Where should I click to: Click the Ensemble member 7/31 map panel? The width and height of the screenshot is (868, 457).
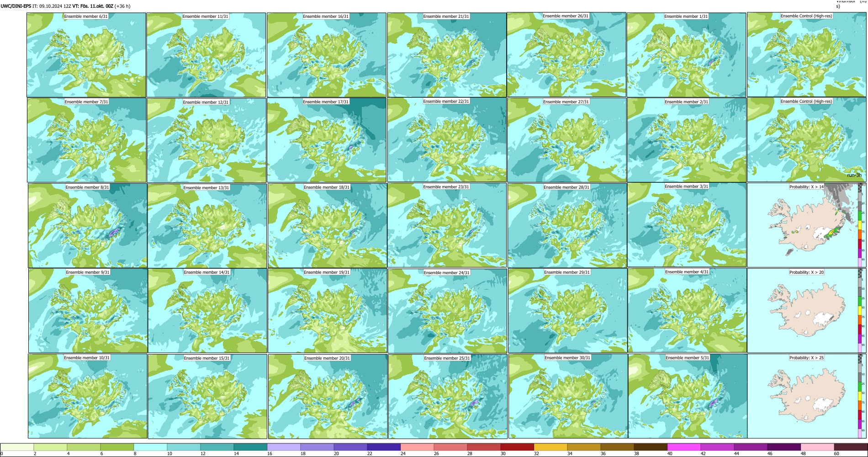(87, 140)
